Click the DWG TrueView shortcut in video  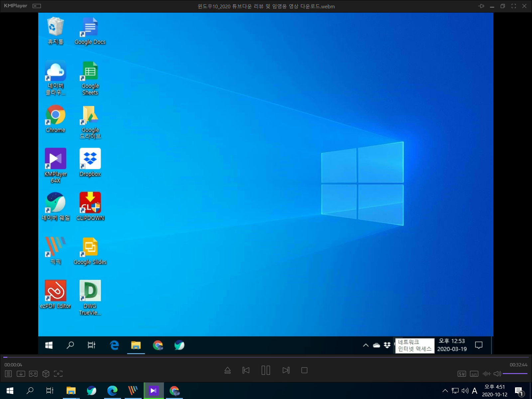pyautogui.click(x=90, y=298)
